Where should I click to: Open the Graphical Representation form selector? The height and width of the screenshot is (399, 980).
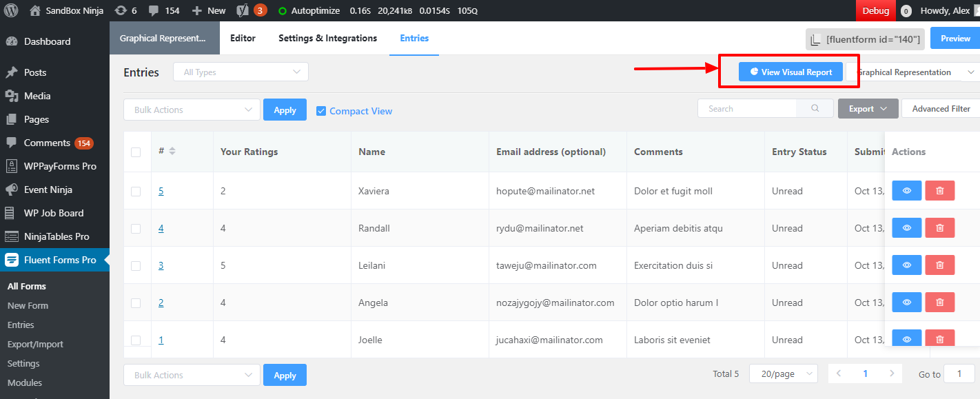point(914,72)
